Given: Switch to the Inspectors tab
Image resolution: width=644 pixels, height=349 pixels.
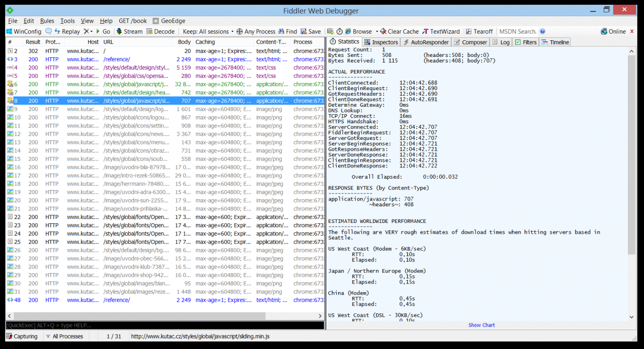Looking at the screenshot, I should (x=381, y=42).
